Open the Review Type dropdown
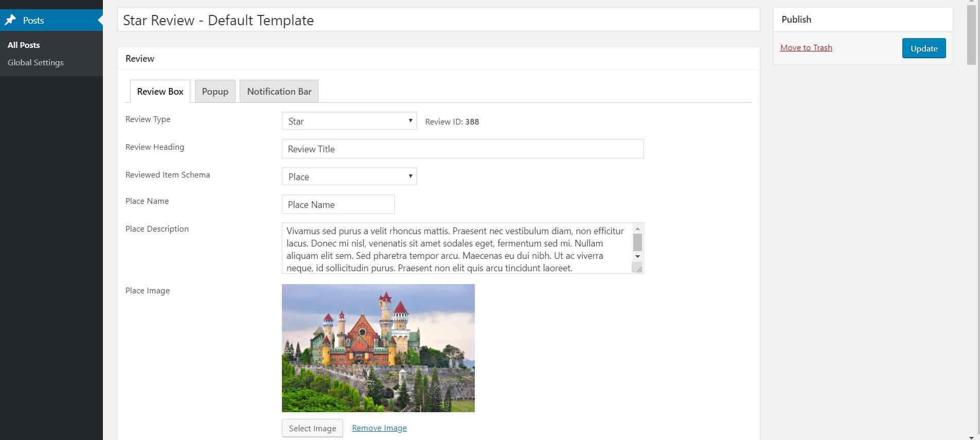Image resolution: width=980 pixels, height=440 pixels. 349,121
